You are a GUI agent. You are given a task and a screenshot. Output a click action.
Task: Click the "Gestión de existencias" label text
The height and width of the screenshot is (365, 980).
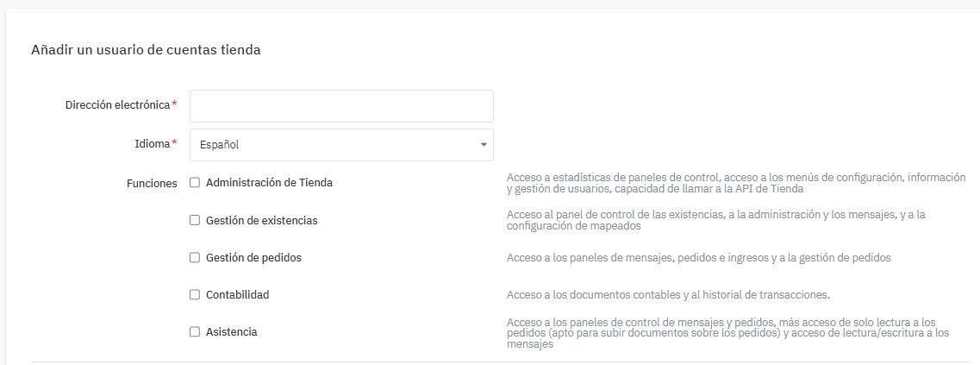coord(261,221)
